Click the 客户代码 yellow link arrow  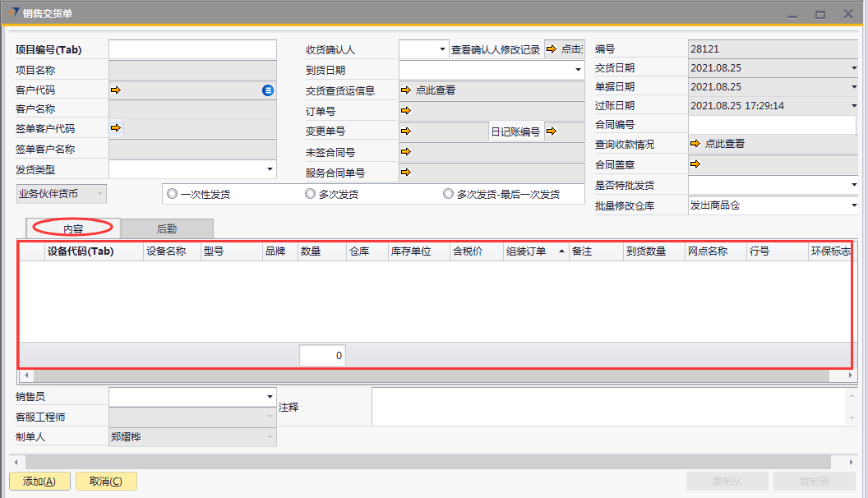tap(116, 90)
